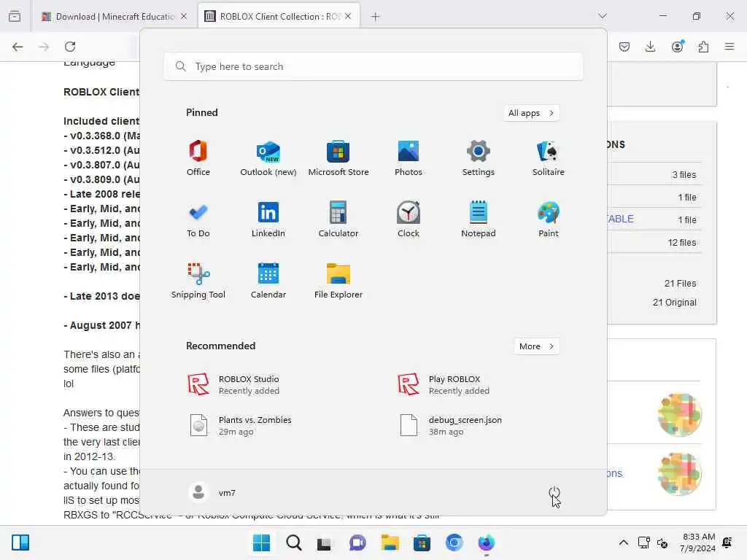Click the 21 Original link text

coord(675,303)
